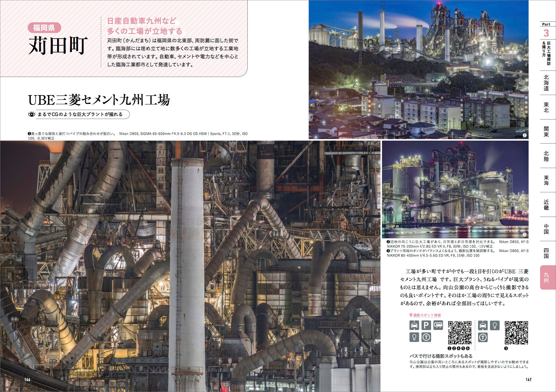Click the right QR code for spot 3
556x392 pixels.
(516, 333)
